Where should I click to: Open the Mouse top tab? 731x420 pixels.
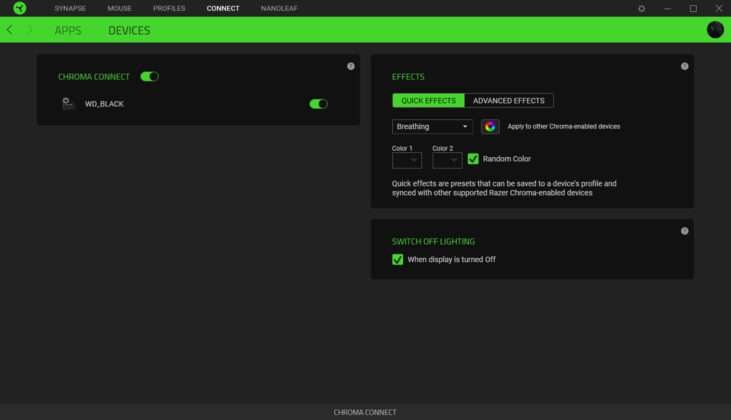pos(119,8)
